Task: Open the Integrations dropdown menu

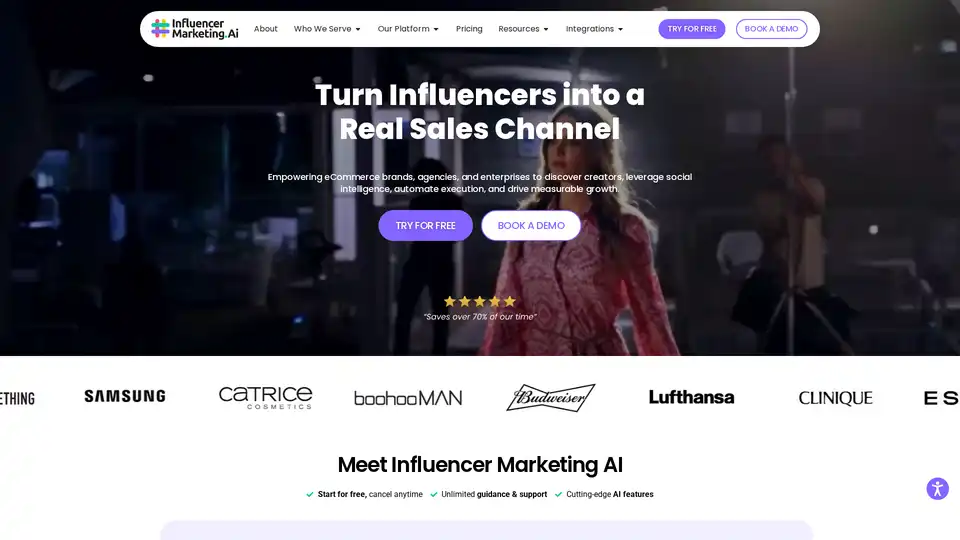Action: click(594, 29)
